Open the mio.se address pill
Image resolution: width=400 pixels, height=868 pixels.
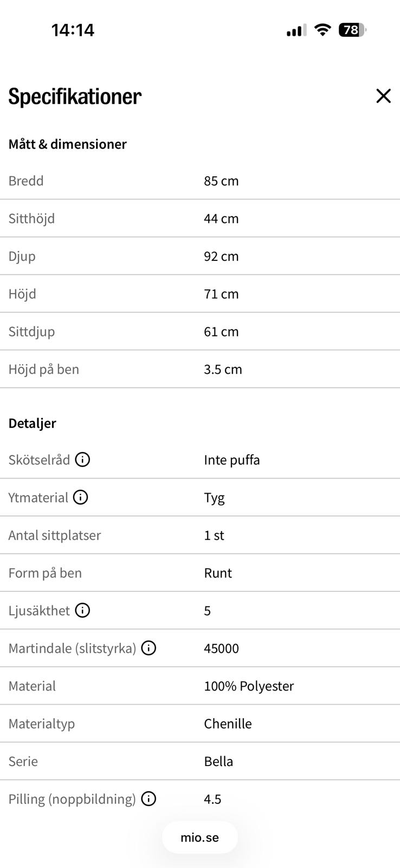tap(200, 837)
